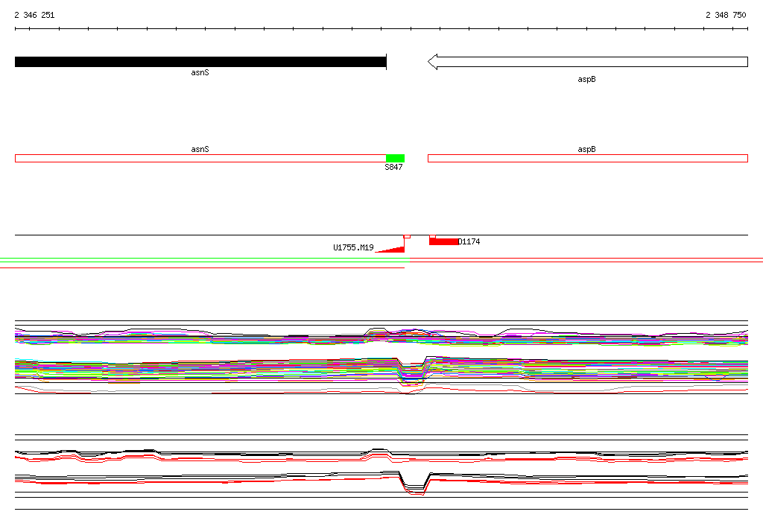Click the aspB label above red box
Image resolution: width=763 pixels, height=532 pixels.
tap(586, 149)
